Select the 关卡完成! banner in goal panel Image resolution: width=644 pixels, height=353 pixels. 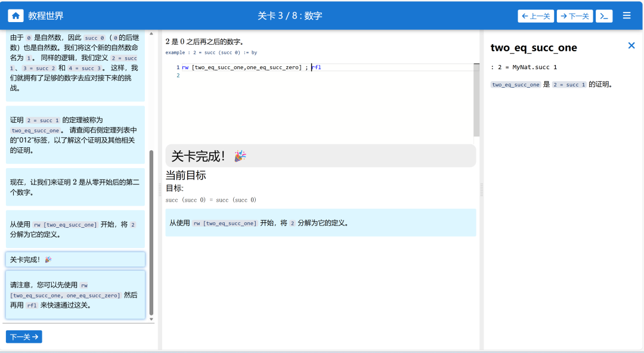point(321,156)
